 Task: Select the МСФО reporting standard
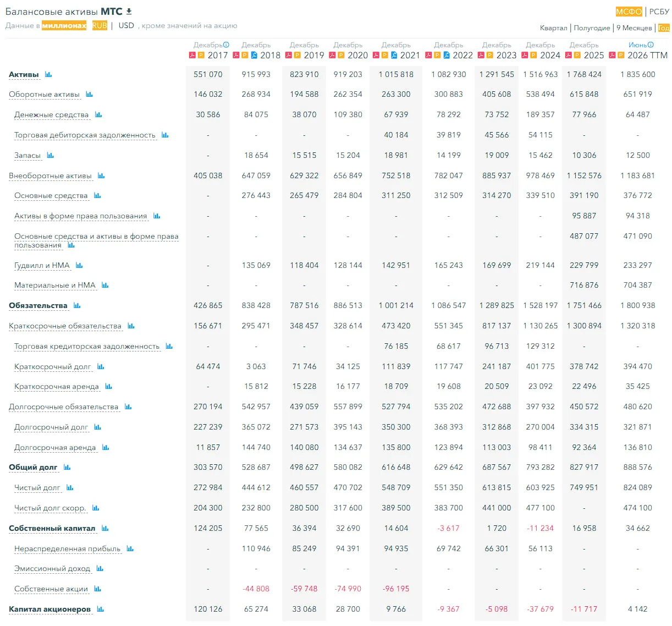click(629, 12)
